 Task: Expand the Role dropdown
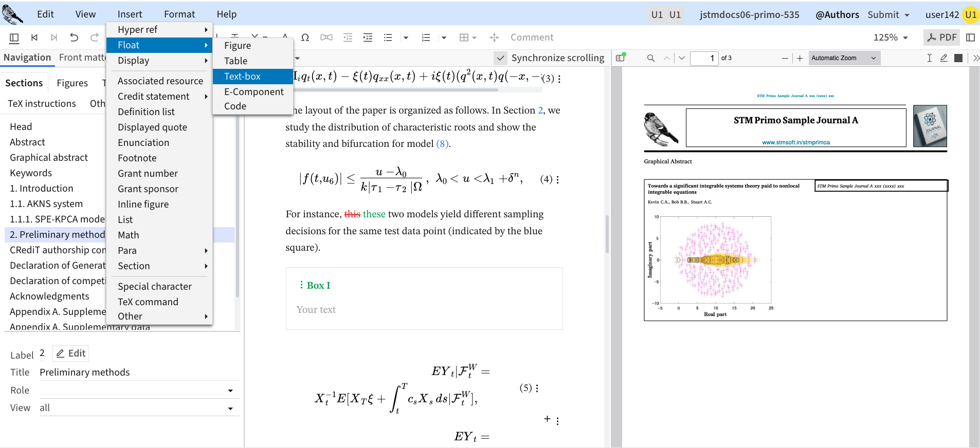[x=230, y=390]
